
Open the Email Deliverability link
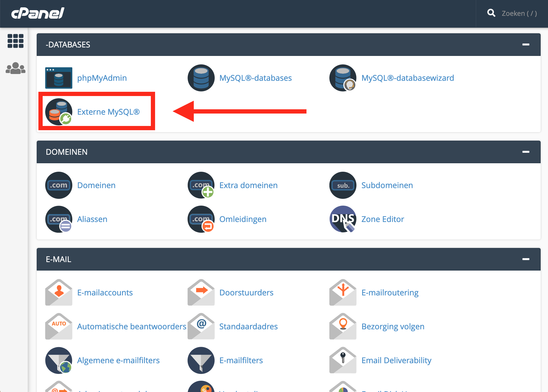[397, 360]
